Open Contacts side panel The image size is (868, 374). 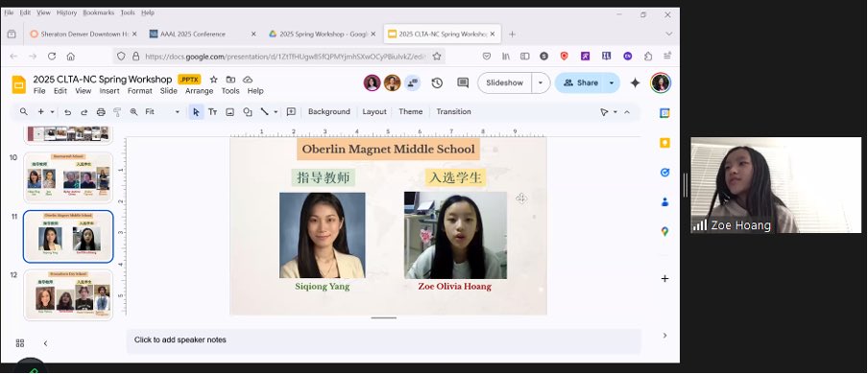[664, 202]
